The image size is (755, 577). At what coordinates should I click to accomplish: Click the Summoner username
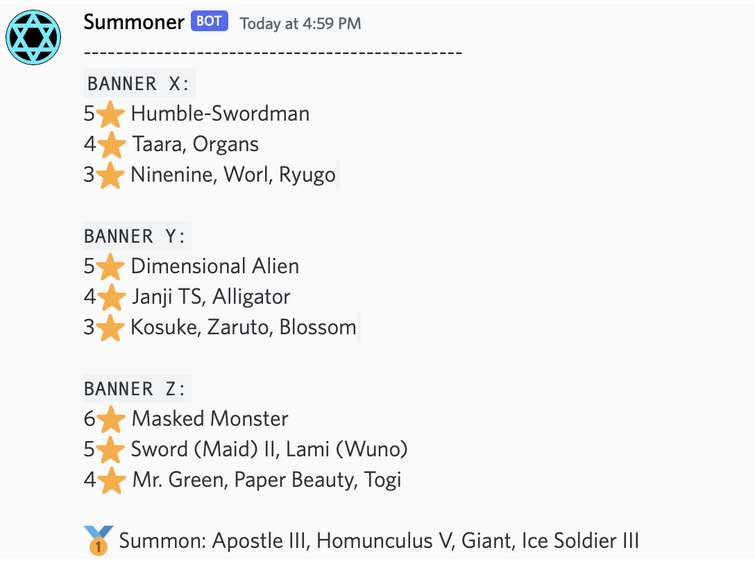click(x=134, y=22)
